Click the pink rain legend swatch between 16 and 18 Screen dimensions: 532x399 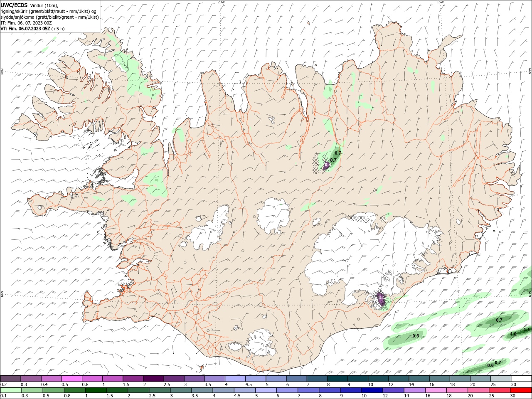436,390
